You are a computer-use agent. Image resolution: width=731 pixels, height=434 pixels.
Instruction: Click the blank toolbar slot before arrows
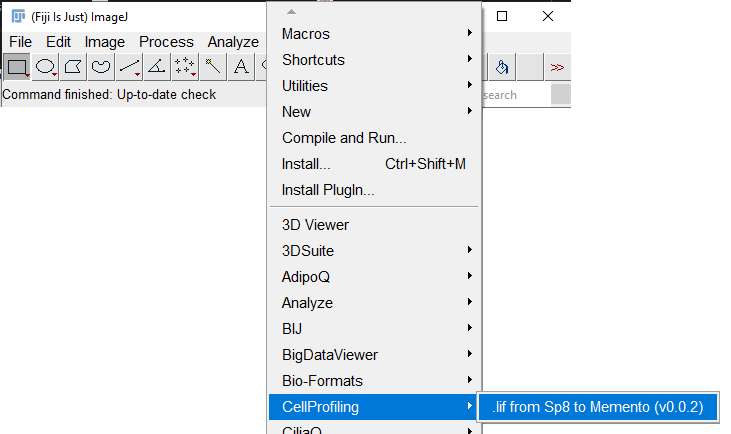click(530, 67)
